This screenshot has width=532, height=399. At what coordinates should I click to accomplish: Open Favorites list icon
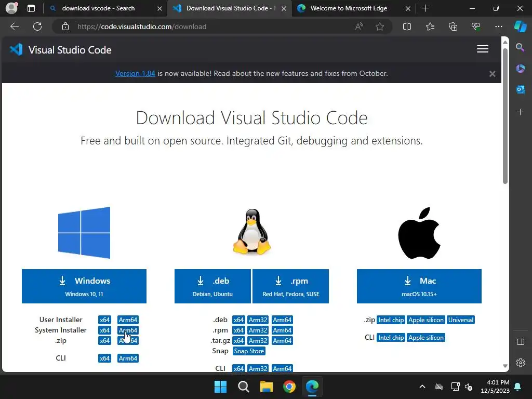[x=430, y=26]
